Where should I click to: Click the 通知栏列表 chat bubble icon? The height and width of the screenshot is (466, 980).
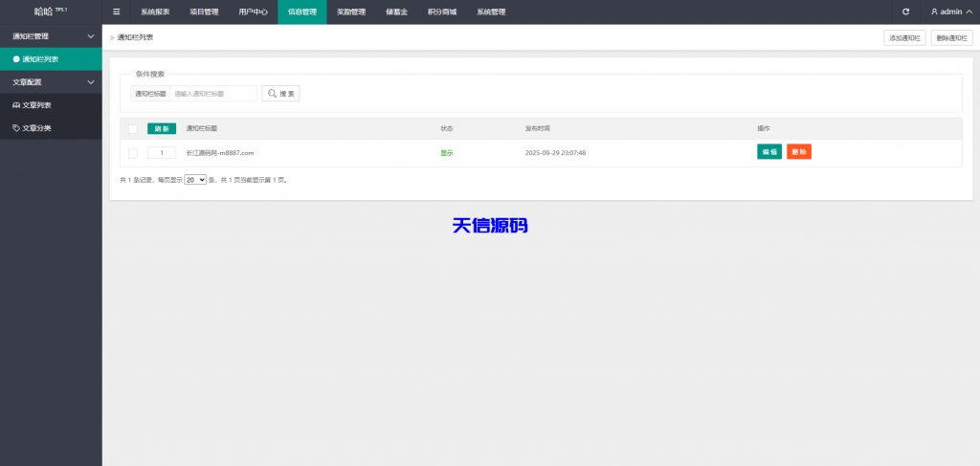pyautogui.click(x=16, y=59)
